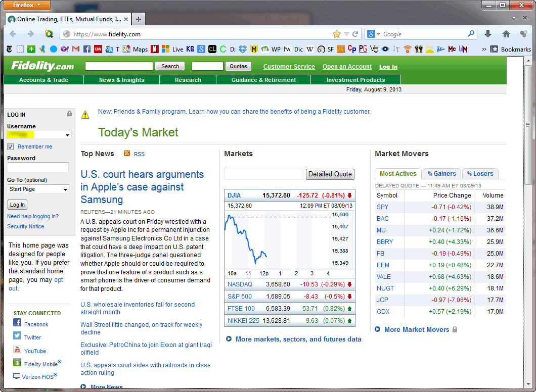Open the Gmail bookmark icon
This screenshot has height=392, width=536.
[76, 49]
